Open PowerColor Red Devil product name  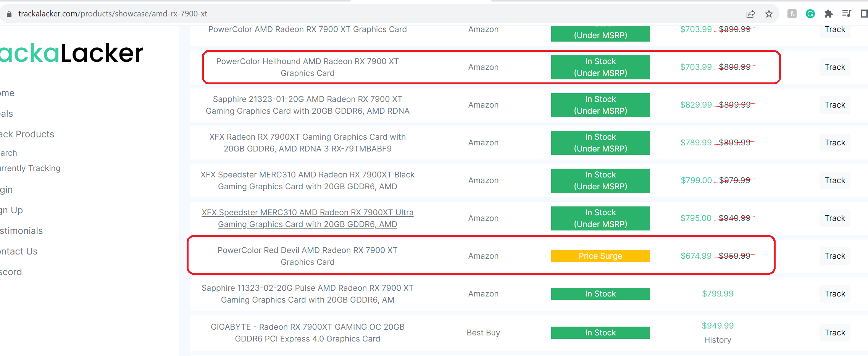point(308,256)
